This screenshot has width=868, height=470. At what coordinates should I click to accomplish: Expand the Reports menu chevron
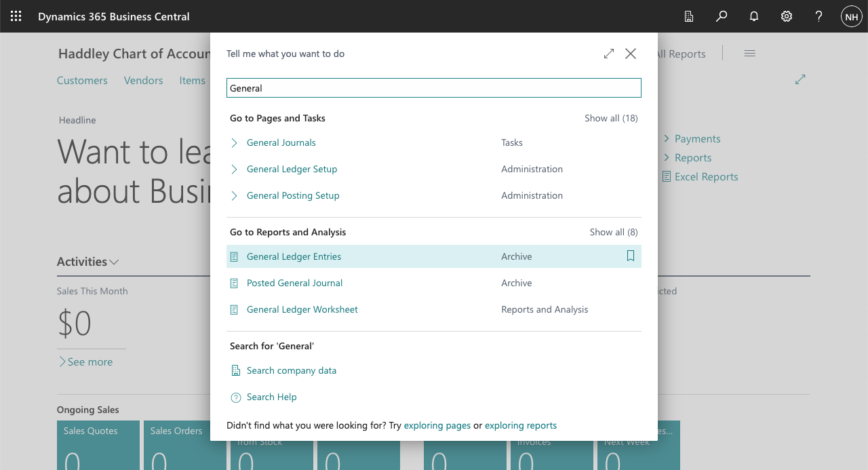pos(666,157)
